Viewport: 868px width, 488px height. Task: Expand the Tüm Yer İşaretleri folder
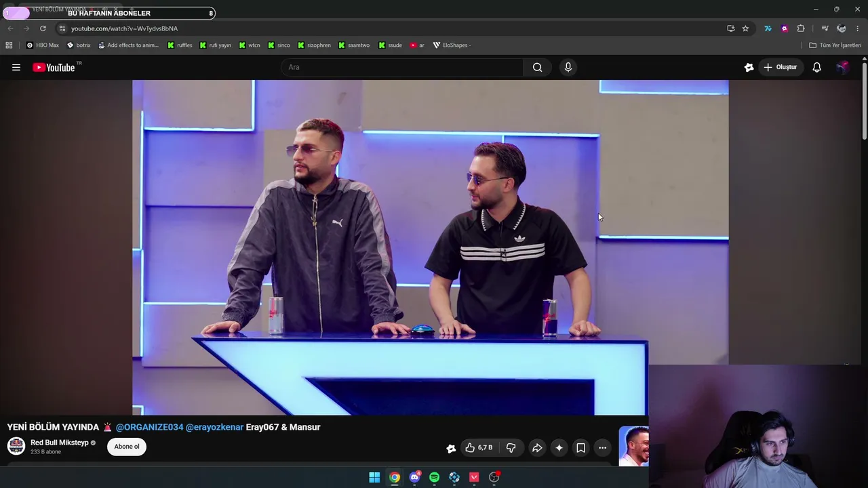point(835,45)
